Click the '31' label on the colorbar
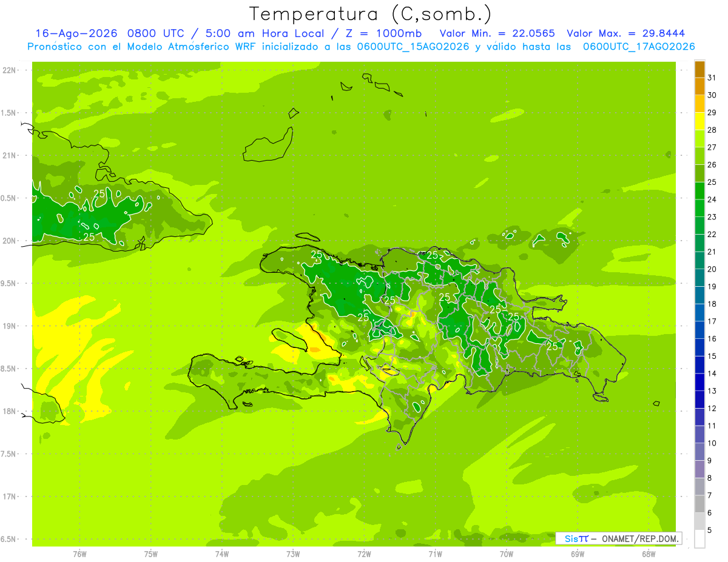Image resolution: width=728 pixels, height=562 pixels. [712, 78]
